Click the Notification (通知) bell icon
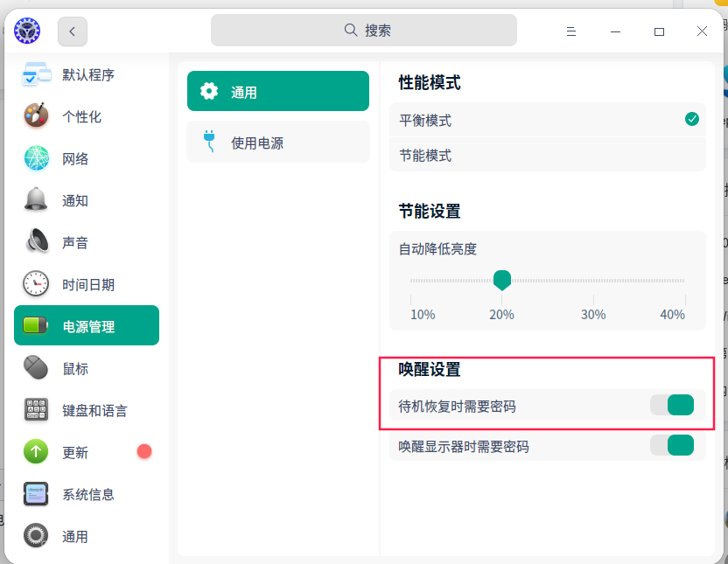The image size is (728, 564). coord(36,201)
